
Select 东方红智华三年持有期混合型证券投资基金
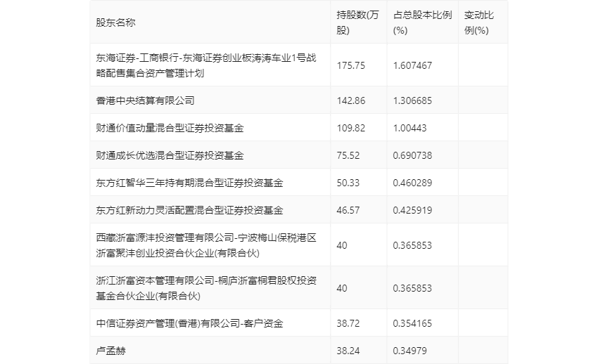pos(189,183)
